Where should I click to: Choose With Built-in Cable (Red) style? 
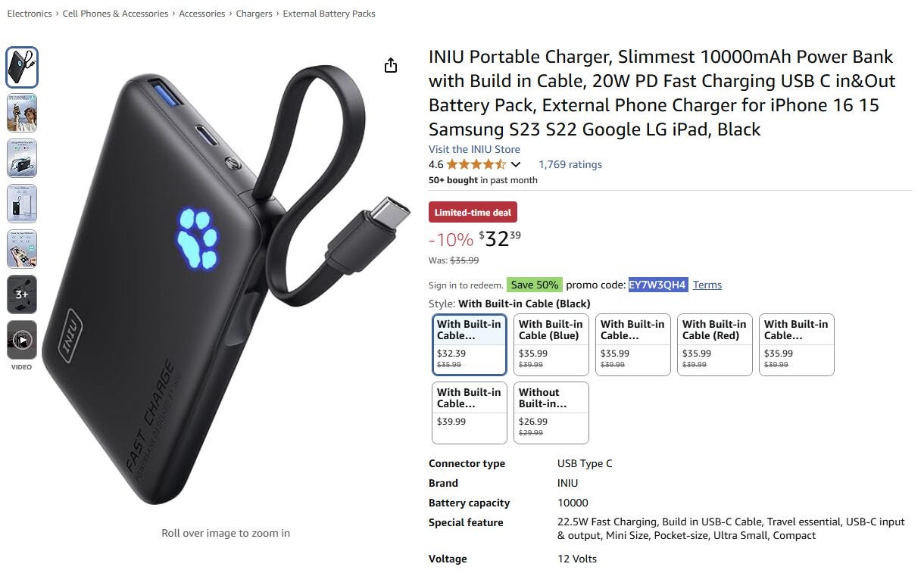[x=715, y=344]
